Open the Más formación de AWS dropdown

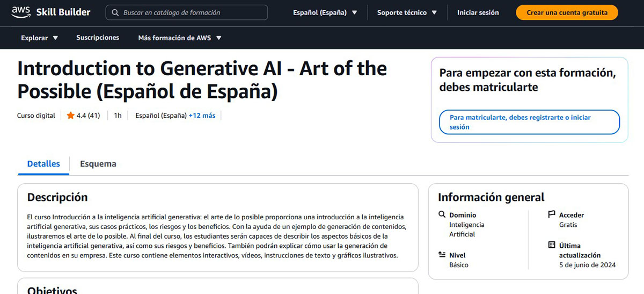click(x=180, y=38)
